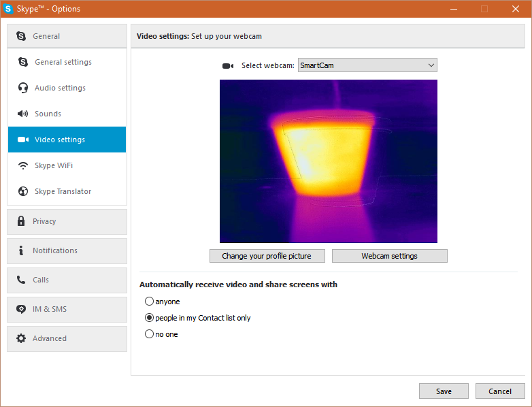The height and width of the screenshot is (407, 532).
Task: Click the speaker icon beside Sounds
Action: 22,114
